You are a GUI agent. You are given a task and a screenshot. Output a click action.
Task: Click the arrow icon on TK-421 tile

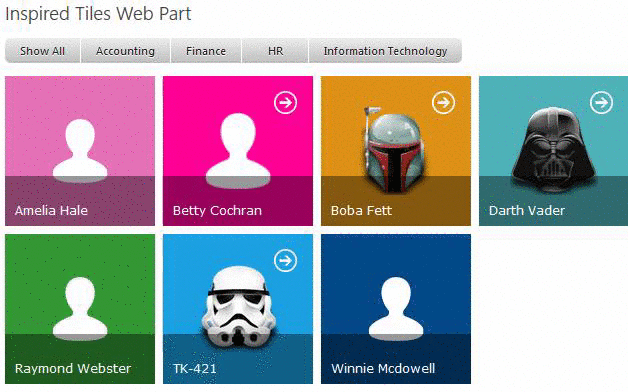coord(286,261)
